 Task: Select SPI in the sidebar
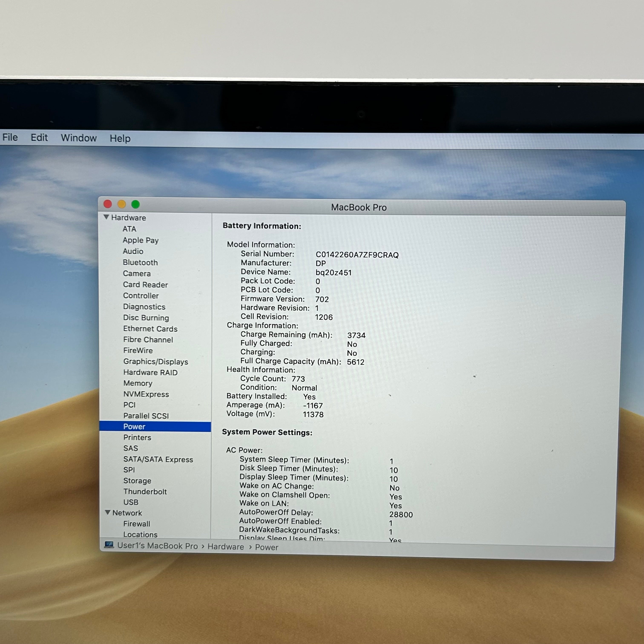coord(129,470)
